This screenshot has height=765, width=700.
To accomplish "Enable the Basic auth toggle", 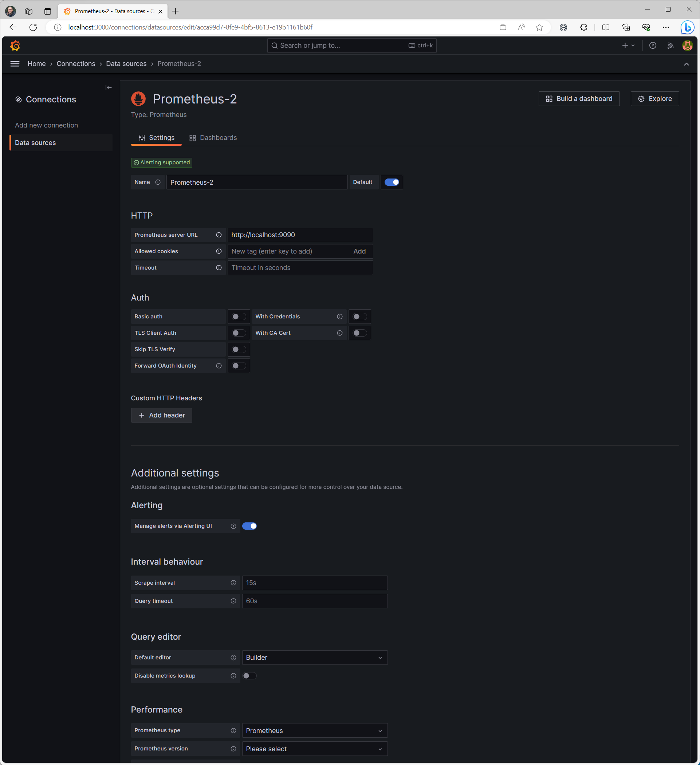I will (239, 317).
